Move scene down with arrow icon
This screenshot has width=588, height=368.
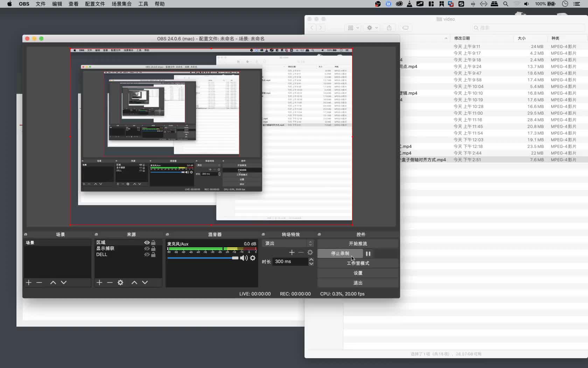64,282
